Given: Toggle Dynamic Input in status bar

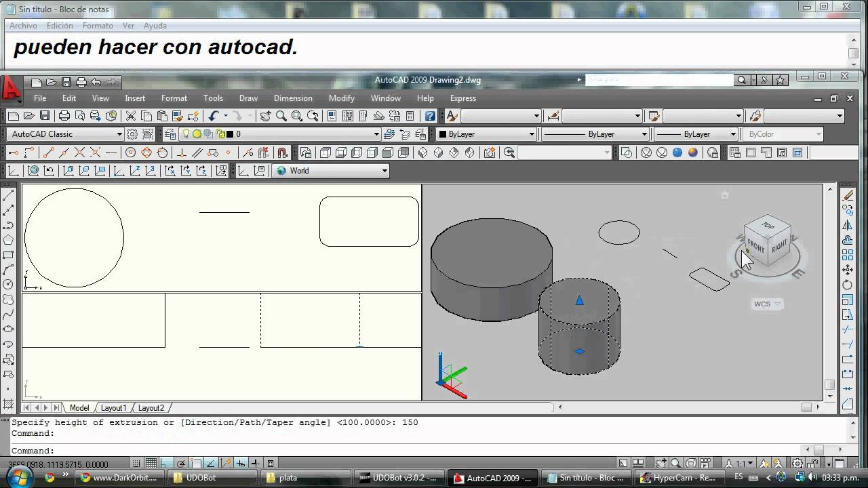Looking at the screenshot, I should pos(241,464).
